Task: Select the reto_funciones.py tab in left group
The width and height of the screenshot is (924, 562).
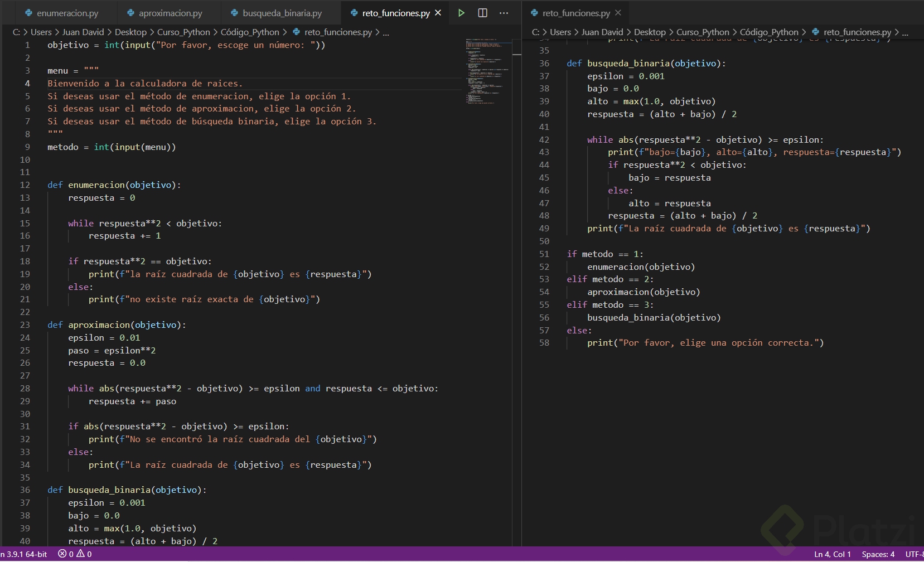Action: pyautogui.click(x=396, y=13)
